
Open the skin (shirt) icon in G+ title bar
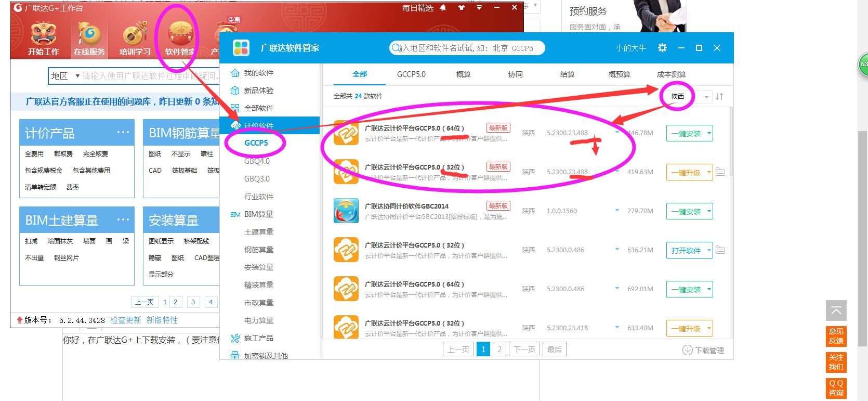pos(461,8)
